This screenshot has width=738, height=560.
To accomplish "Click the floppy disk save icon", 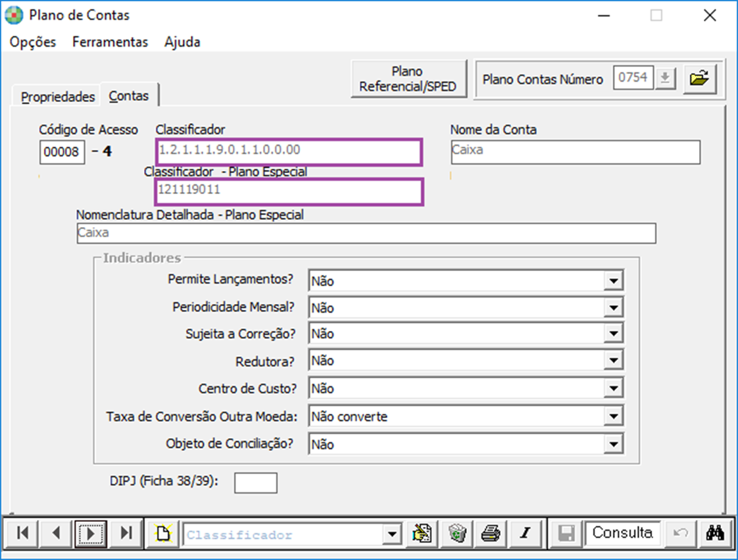I will pyautogui.click(x=566, y=533).
